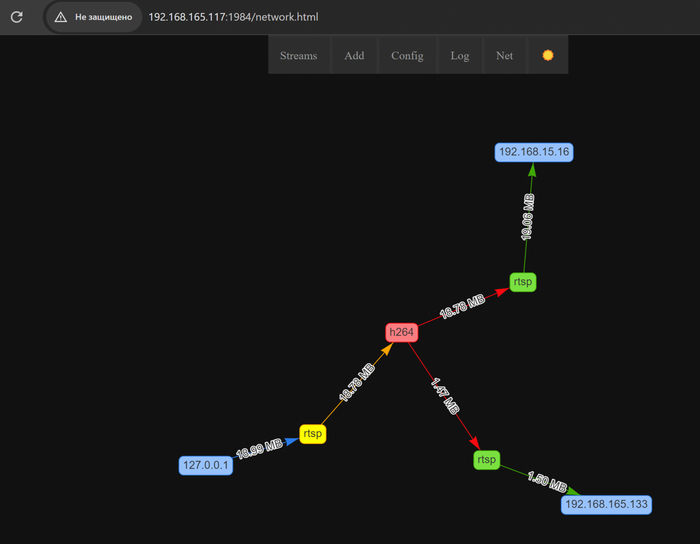Select the 192.168.165.133 client node
The image size is (700, 544).
[x=607, y=505]
